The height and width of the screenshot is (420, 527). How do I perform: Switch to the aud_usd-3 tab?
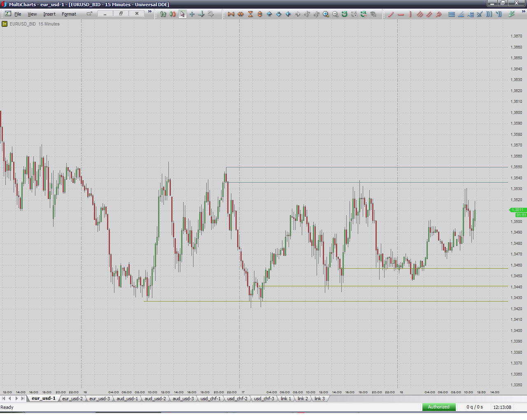pyautogui.click(x=183, y=399)
